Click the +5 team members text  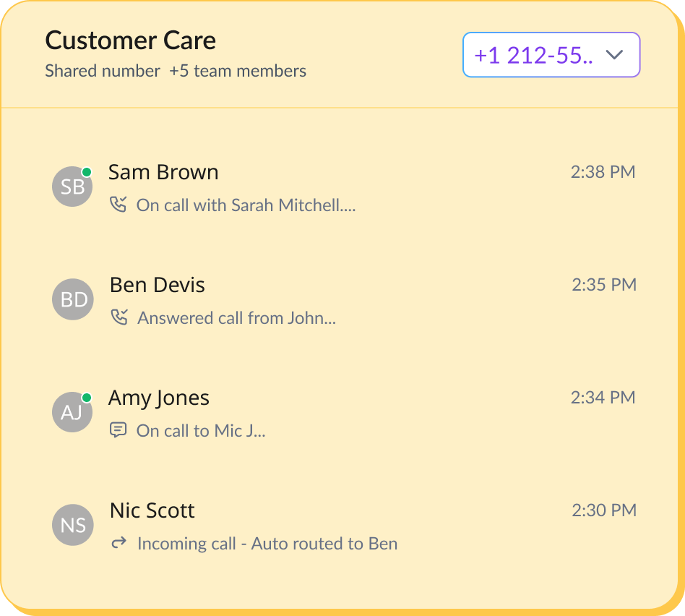coord(238,71)
